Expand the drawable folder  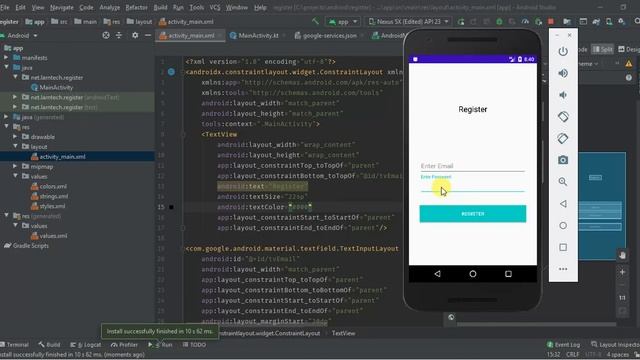(x=15, y=136)
